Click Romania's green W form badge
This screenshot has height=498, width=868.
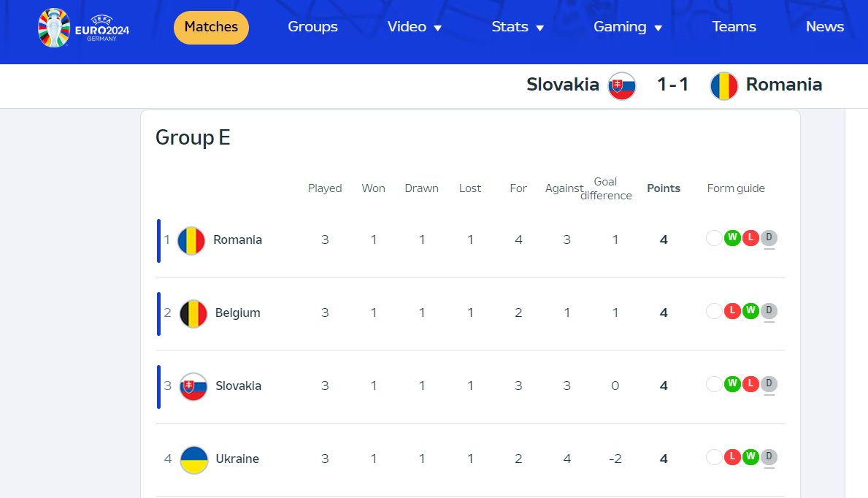coord(731,238)
